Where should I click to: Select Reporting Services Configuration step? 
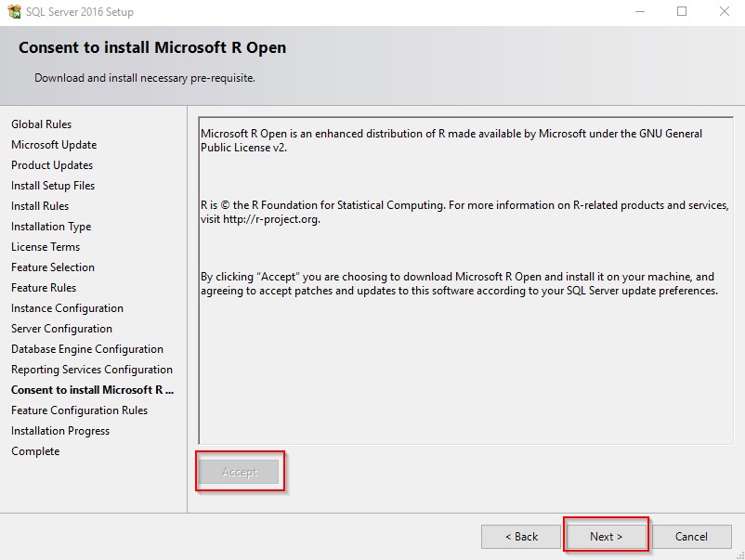[x=92, y=370]
